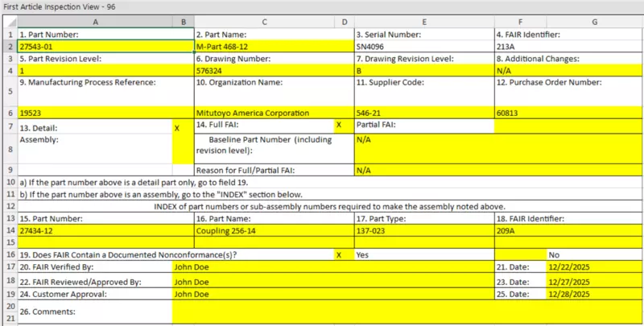
Task: Click FAIR identifier cell 209A
Action: click(569, 230)
